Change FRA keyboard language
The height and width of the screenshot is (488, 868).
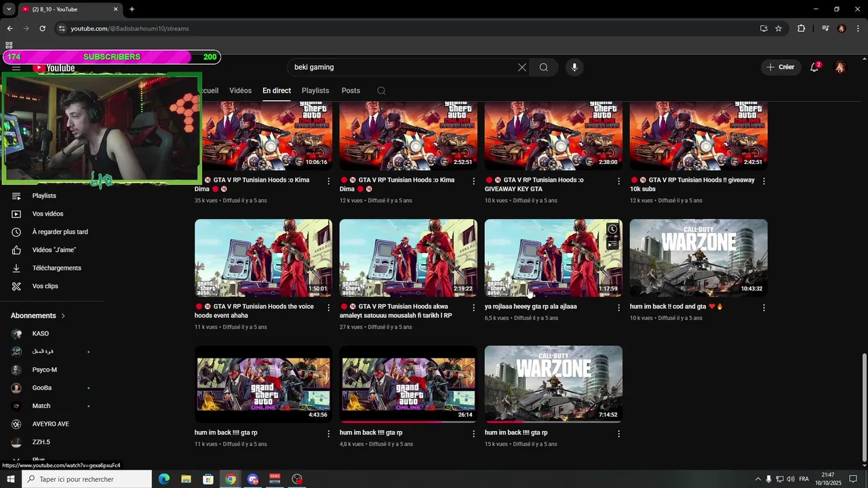click(804, 479)
